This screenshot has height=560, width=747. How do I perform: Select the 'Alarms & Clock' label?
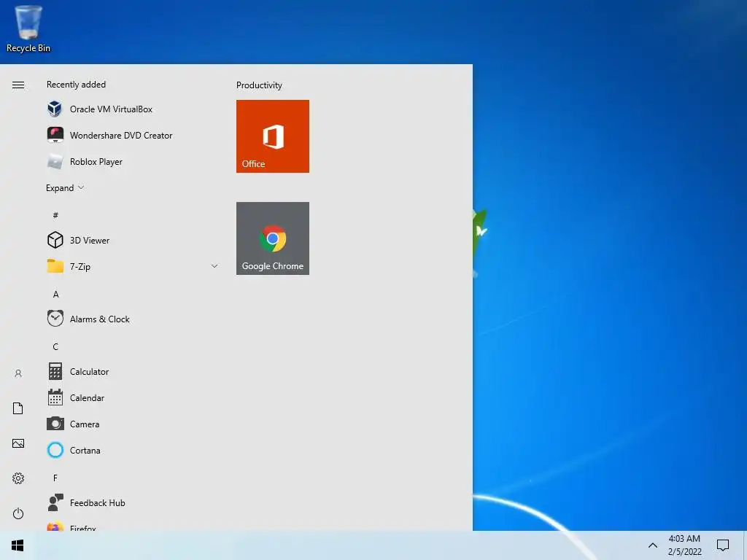(99, 319)
